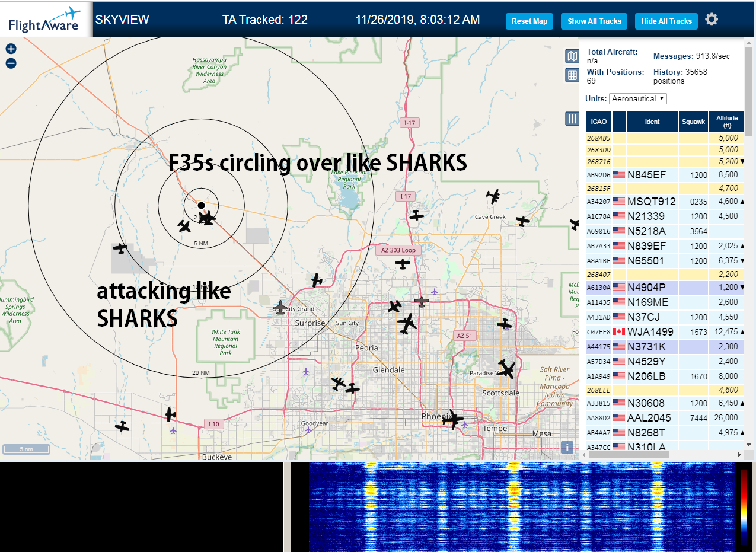Select the N37CJ aircraft row
The height and width of the screenshot is (552, 756).
point(665,317)
